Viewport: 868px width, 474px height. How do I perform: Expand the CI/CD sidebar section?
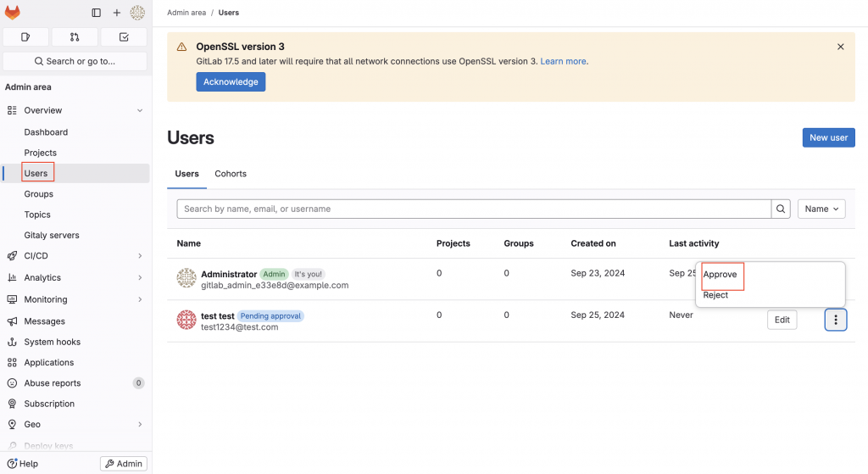pyautogui.click(x=140, y=256)
